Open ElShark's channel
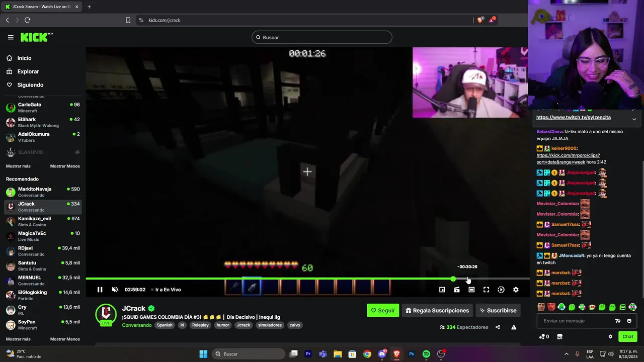 (43, 122)
